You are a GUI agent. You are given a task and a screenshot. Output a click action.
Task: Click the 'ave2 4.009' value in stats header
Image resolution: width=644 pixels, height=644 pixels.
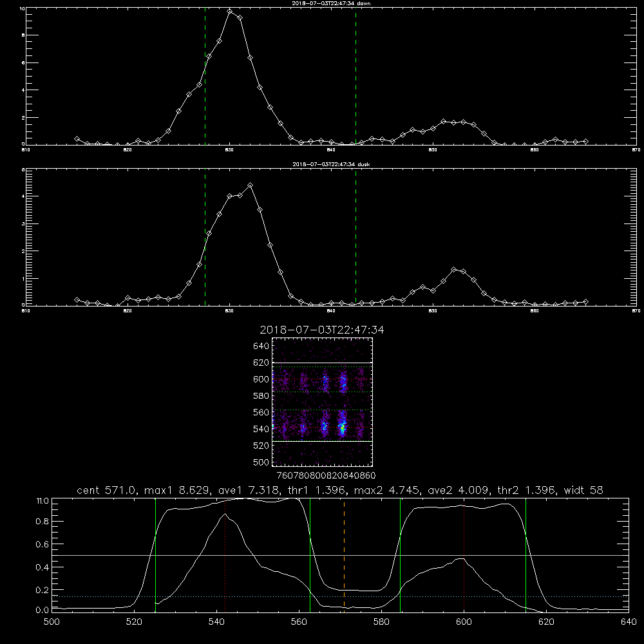(x=458, y=490)
